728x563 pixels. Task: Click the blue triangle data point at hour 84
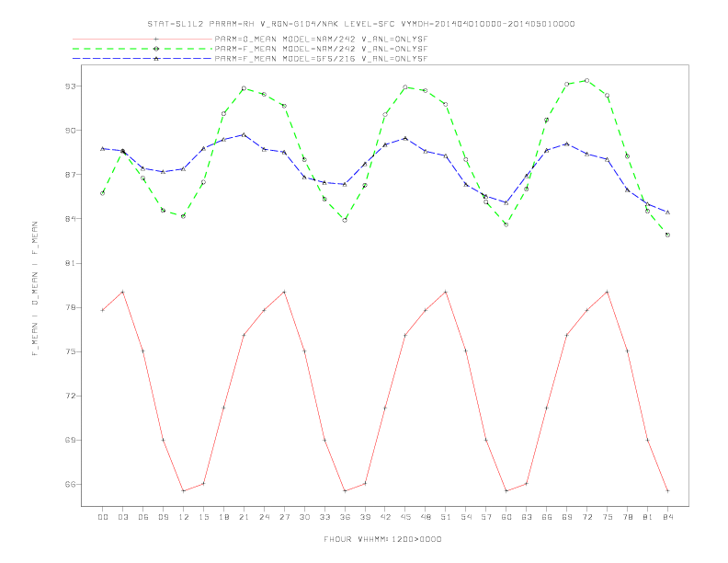tap(667, 212)
